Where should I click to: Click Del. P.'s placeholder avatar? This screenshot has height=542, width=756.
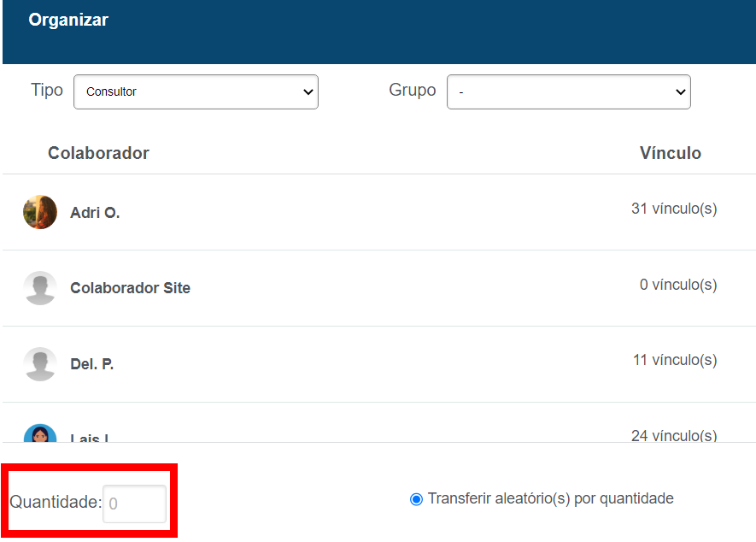point(40,364)
